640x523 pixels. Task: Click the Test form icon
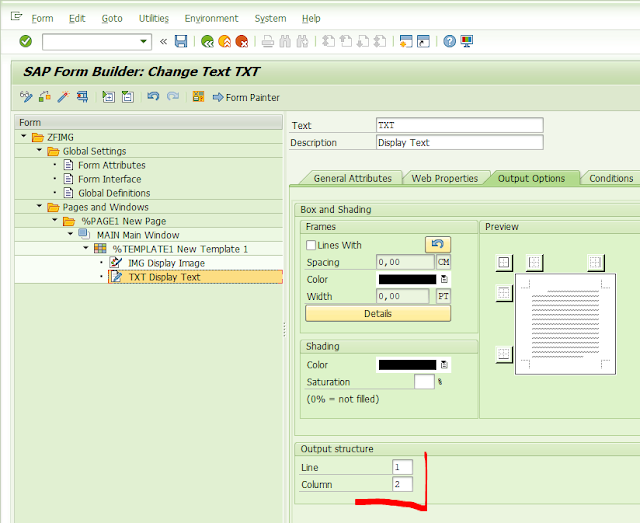click(x=82, y=97)
